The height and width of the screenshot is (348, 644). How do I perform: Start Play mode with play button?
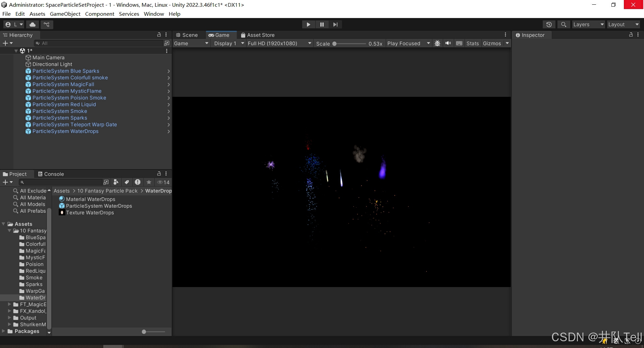(x=308, y=24)
